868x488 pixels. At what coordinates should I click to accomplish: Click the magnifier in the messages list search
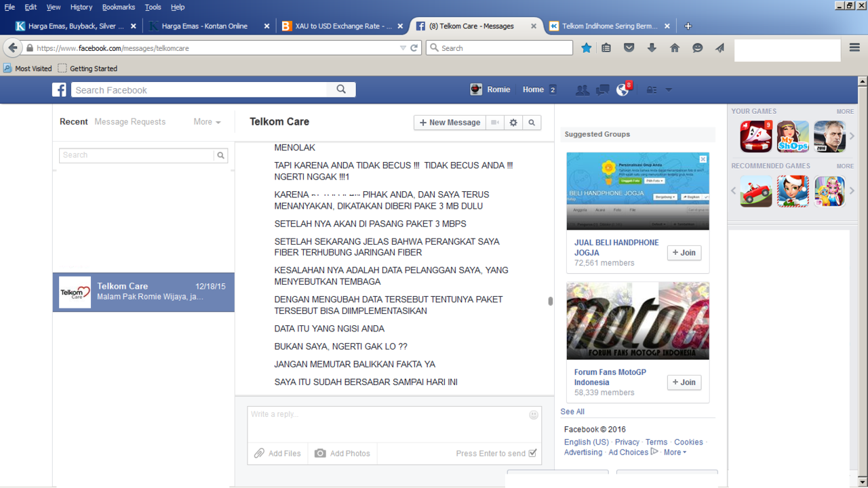(220, 155)
